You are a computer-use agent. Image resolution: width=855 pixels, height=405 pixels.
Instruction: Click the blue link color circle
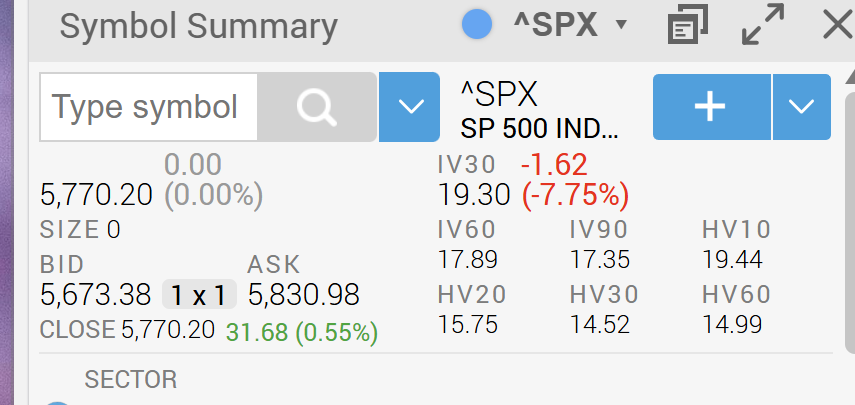(477, 25)
